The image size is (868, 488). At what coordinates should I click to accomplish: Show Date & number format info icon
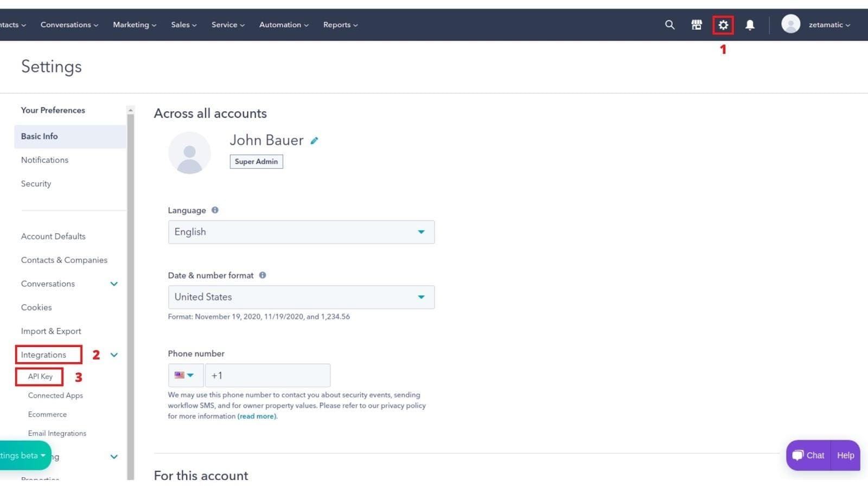click(x=263, y=275)
